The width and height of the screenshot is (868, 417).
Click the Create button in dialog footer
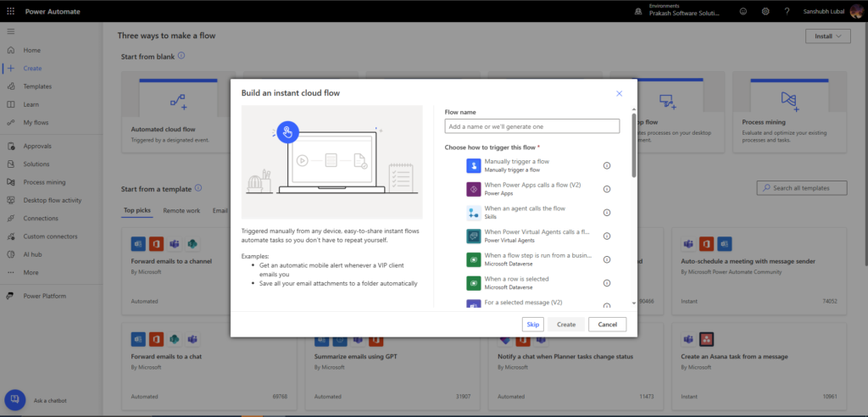(x=566, y=325)
